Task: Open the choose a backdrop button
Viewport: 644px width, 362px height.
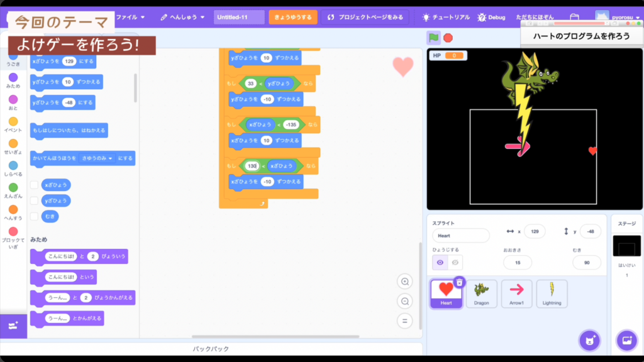Action: click(626, 340)
